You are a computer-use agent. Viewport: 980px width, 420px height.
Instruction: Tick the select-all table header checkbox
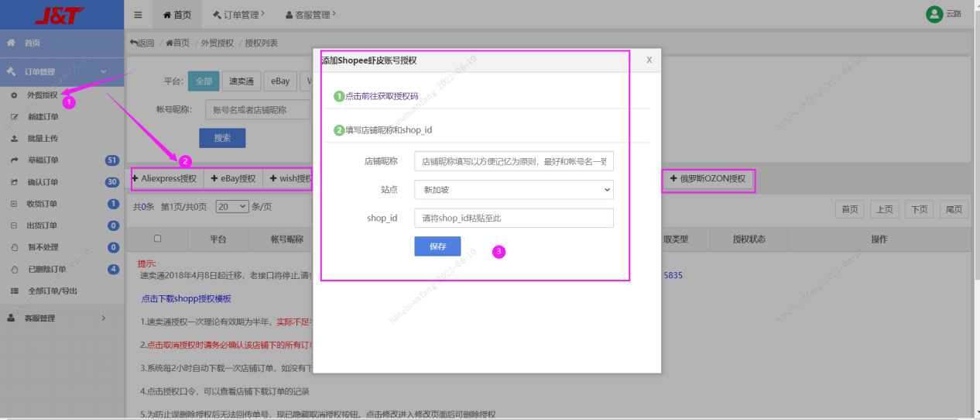coord(158,239)
